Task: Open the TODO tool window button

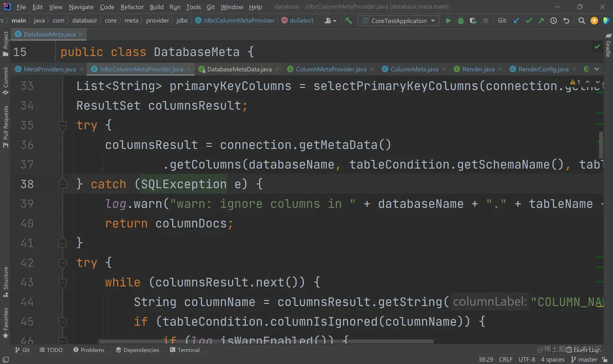Action: click(x=51, y=350)
